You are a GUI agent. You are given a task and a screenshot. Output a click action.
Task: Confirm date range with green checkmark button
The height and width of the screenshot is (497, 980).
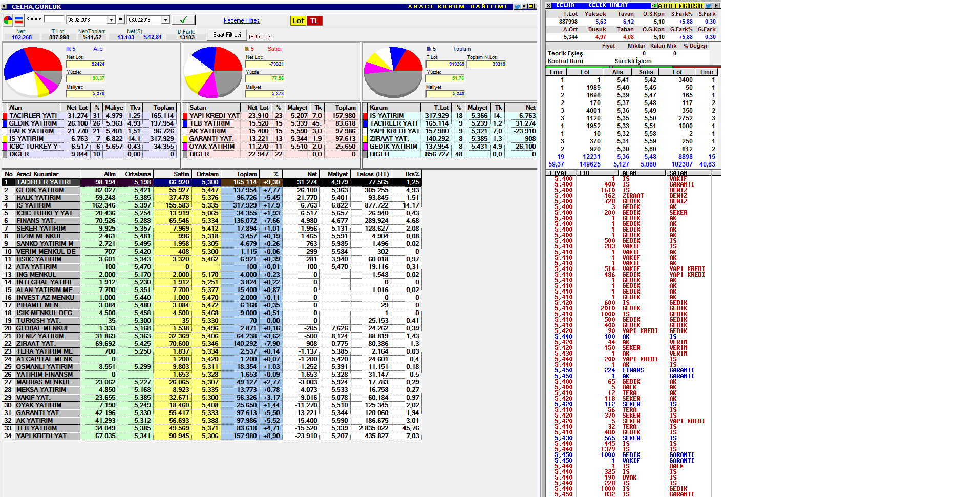pos(183,20)
